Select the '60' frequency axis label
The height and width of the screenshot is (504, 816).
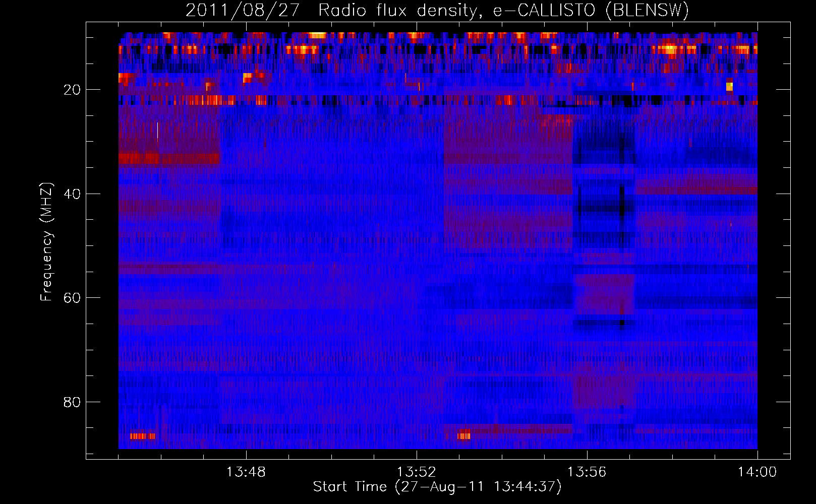pos(72,298)
